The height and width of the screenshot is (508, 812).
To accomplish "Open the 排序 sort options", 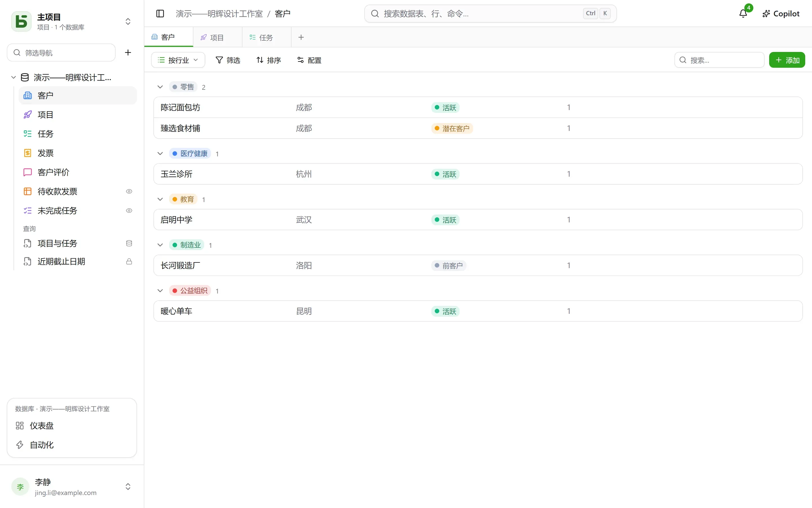I will click(x=269, y=60).
